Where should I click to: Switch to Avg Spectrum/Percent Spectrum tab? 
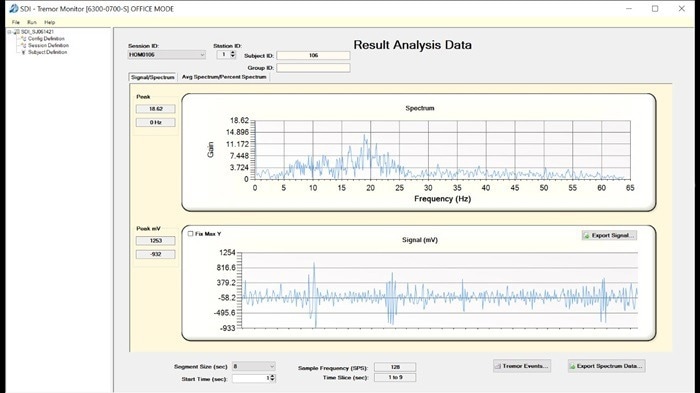224,77
